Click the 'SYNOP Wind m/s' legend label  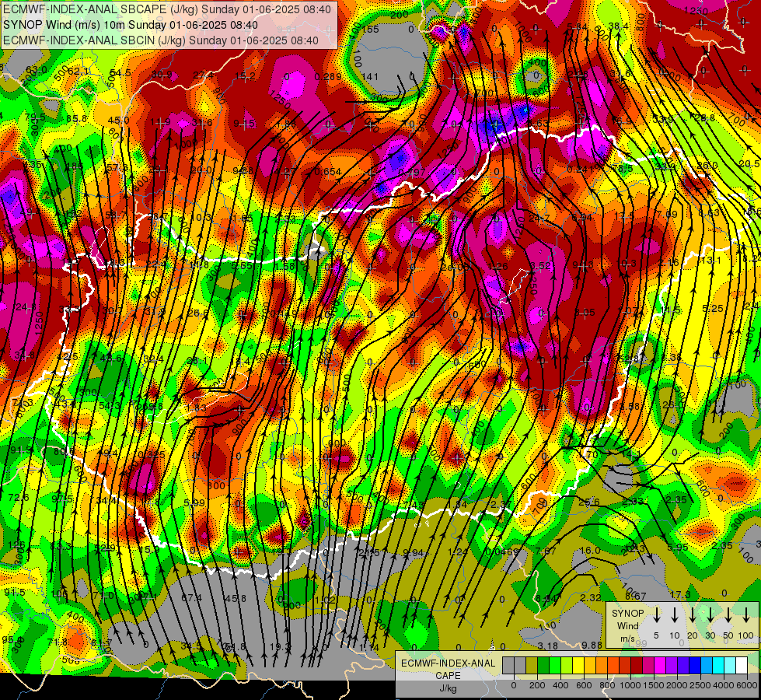click(627, 625)
